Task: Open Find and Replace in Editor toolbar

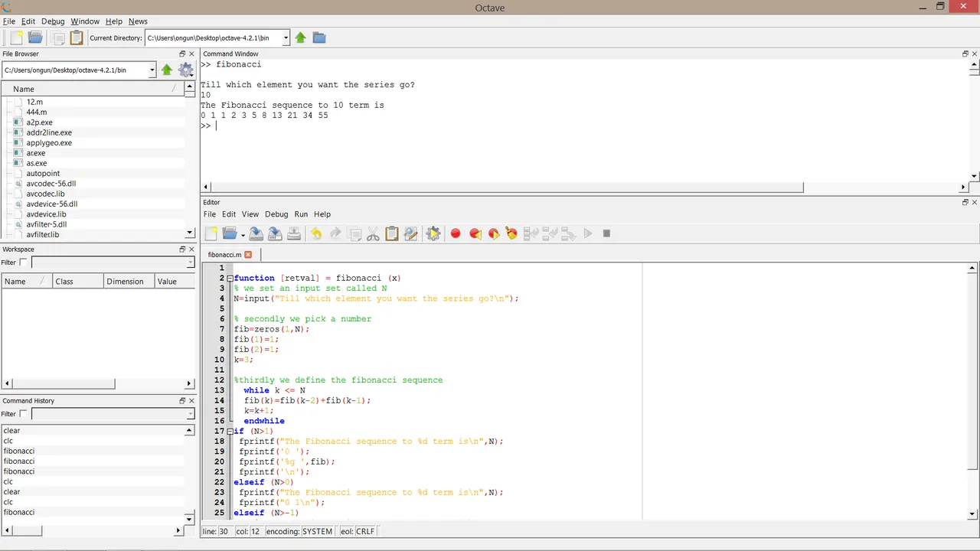Action: 410,233
